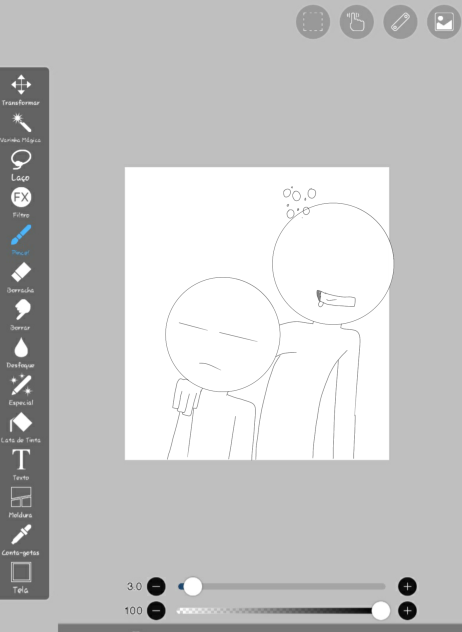Viewport: 462px width, 632px height.
Task: Select the Texto tool
Action: click(21, 465)
